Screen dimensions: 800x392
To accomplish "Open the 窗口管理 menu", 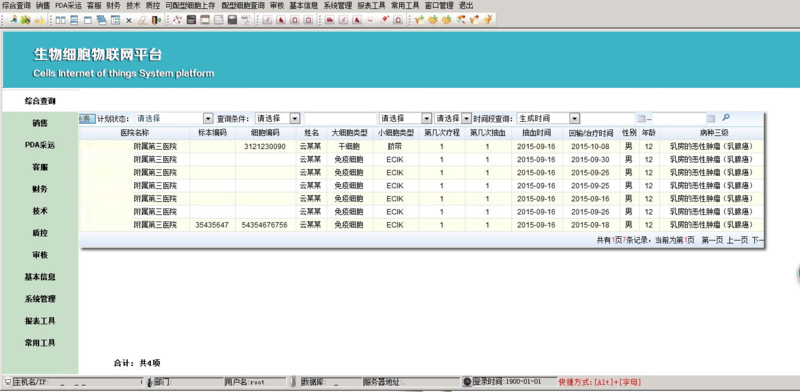I will pos(439,6).
